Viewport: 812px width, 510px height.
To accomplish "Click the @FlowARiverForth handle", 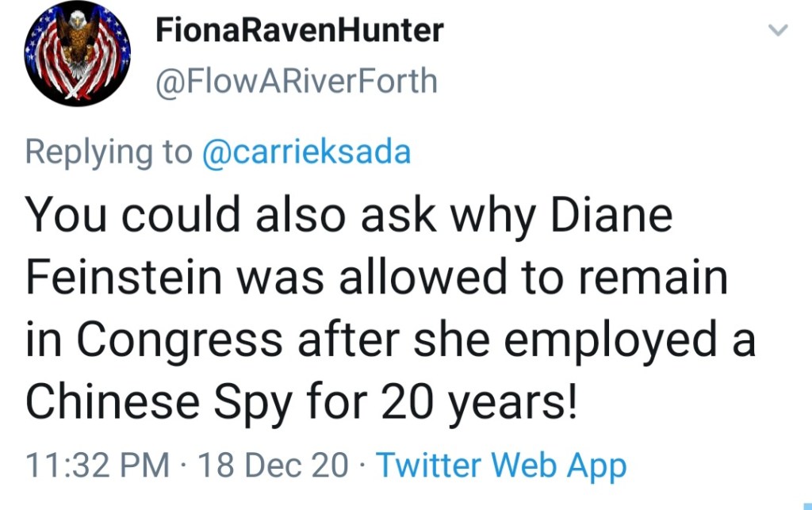I will point(296,81).
